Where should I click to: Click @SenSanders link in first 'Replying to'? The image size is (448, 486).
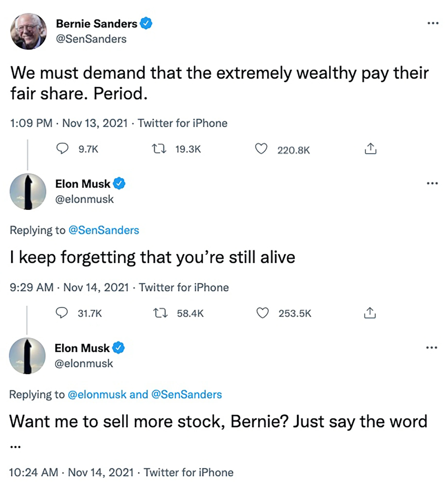(x=104, y=230)
